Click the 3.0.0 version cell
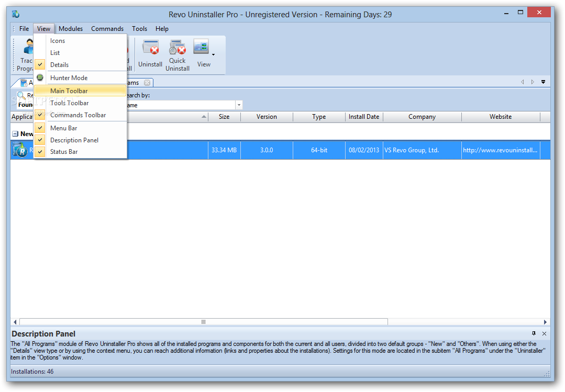This screenshot has height=392, width=565. (x=267, y=150)
